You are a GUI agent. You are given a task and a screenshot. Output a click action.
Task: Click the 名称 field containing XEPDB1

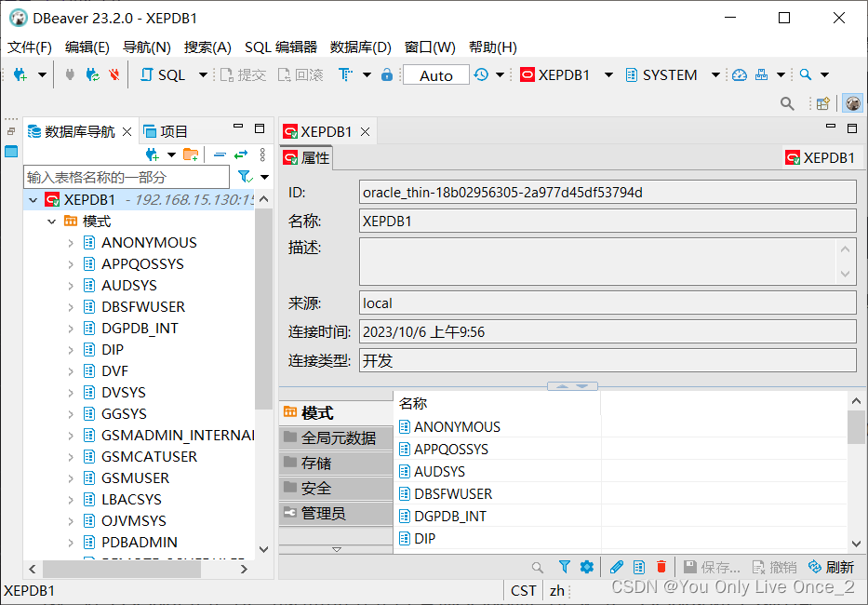click(x=608, y=222)
